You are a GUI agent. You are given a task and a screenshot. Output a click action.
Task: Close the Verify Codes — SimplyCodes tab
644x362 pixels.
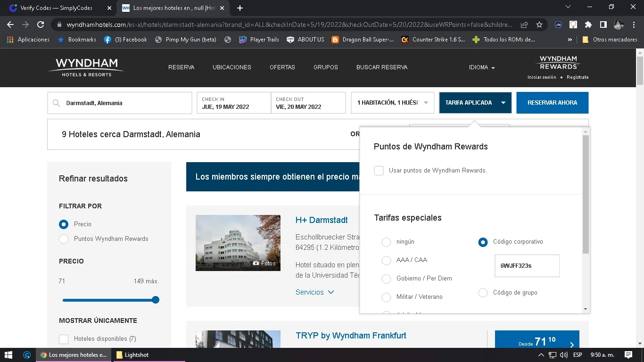(x=109, y=8)
